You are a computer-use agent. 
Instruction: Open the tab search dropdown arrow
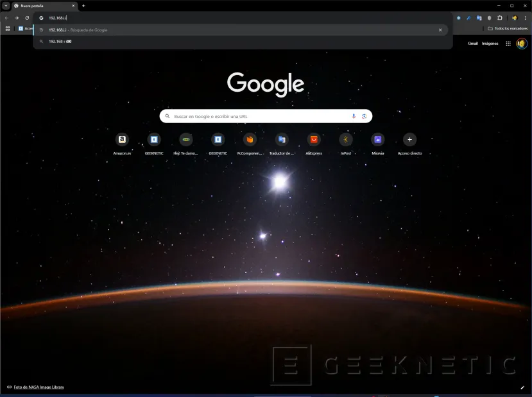[x=6, y=6]
